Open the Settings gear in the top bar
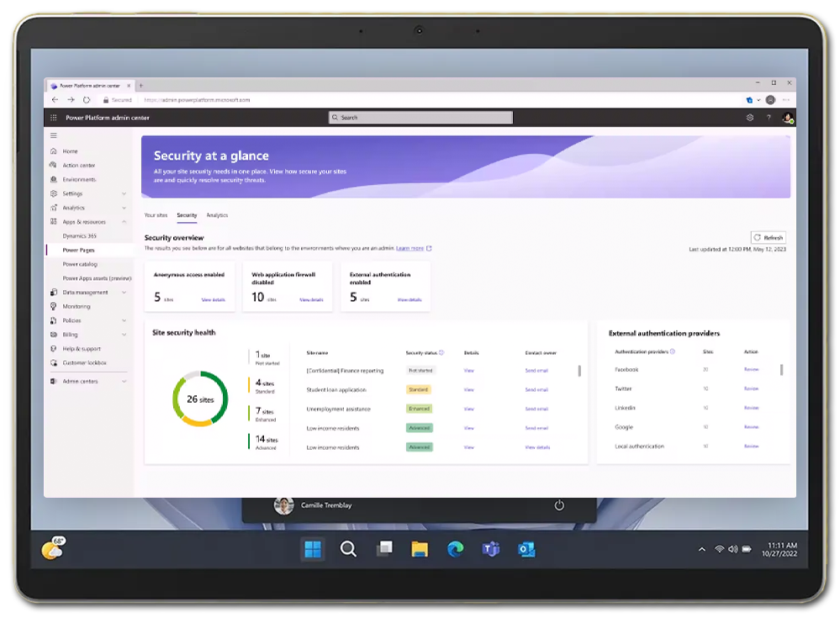This screenshot has height=618, width=840. (x=750, y=118)
